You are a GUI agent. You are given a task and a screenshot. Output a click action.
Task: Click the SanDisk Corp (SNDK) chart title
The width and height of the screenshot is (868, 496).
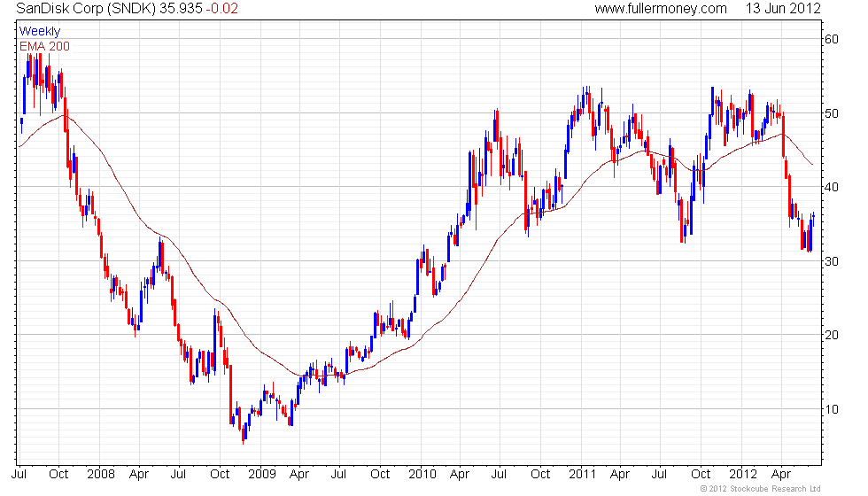pyautogui.click(x=87, y=8)
